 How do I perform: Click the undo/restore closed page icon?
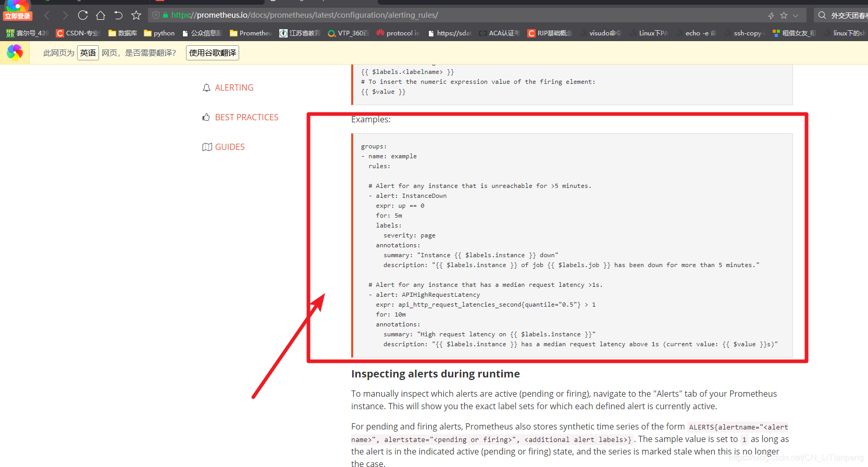[118, 15]
